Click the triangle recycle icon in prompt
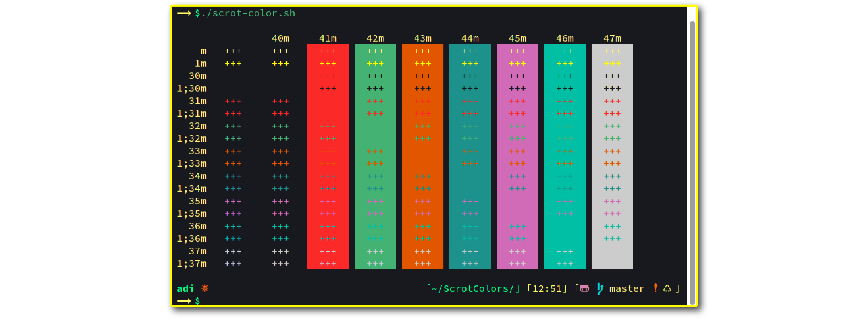Image resolution: width=868 pixels, height=318 pixels. [667, 288]
